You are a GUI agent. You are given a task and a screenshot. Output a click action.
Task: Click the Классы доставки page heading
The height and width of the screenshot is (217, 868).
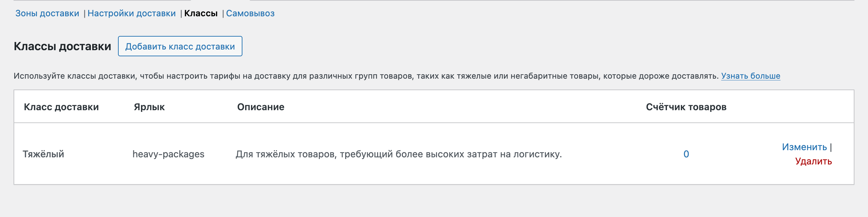click(x=62, y=46)
